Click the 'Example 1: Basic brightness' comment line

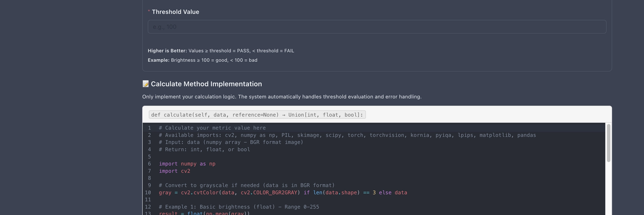(x=239, y=207)
